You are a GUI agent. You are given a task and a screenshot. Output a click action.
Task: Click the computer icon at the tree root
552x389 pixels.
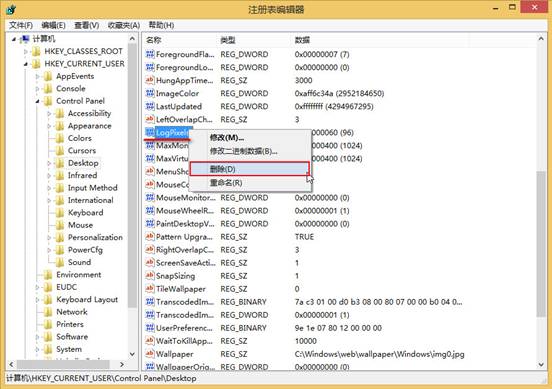click(x=25, y=39)
